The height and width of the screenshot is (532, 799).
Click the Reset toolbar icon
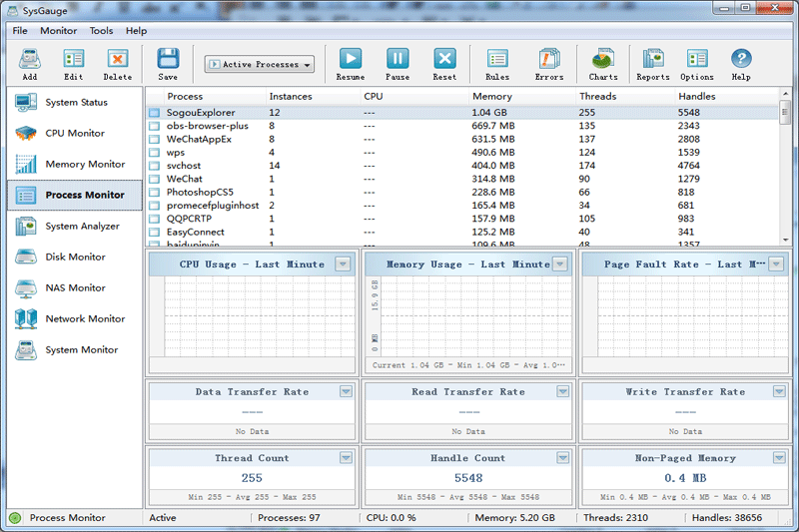tap(444, 60)
